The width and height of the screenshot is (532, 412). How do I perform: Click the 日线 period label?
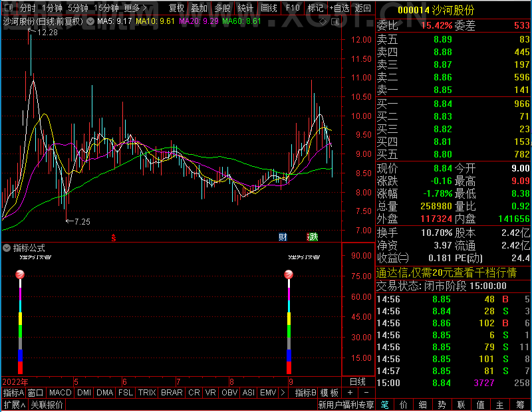point(358,381)
